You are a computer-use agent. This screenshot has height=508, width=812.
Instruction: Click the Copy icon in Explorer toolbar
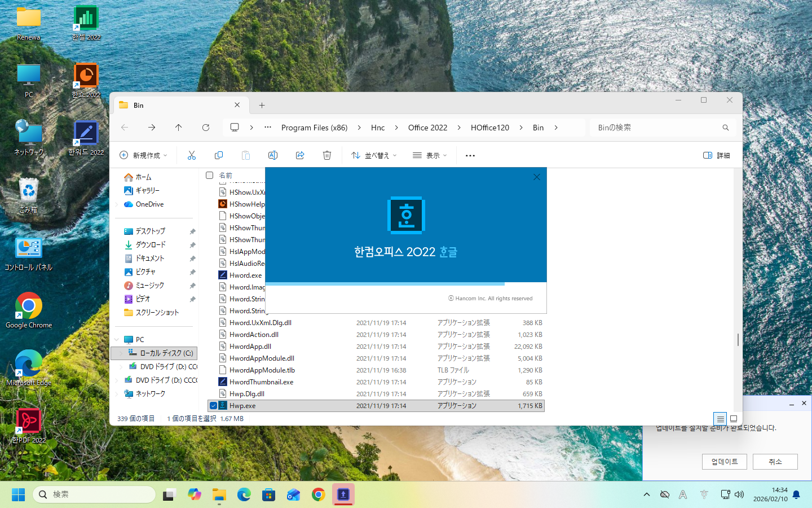pos(219,155)
